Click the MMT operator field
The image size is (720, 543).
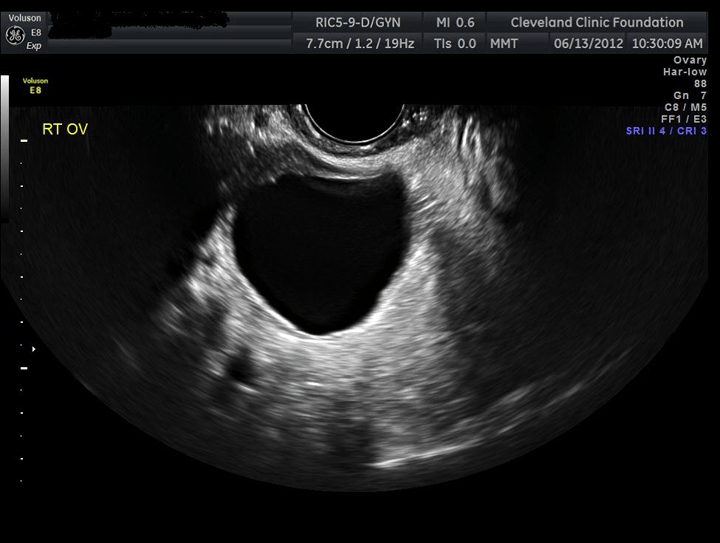click(504, 44)
